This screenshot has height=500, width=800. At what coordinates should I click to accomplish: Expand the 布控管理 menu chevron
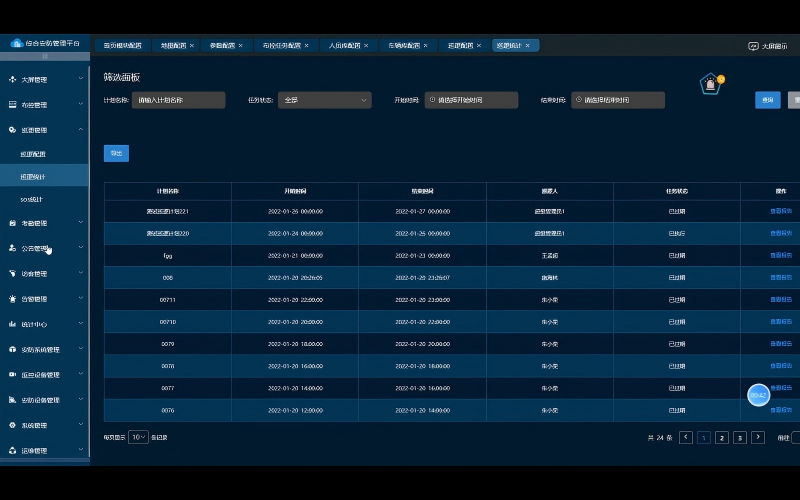tap(81, 104)
